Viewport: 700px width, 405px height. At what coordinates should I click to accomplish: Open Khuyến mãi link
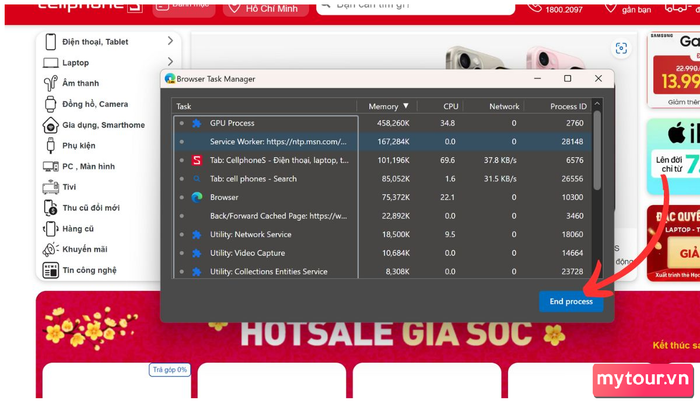[85, 249]
